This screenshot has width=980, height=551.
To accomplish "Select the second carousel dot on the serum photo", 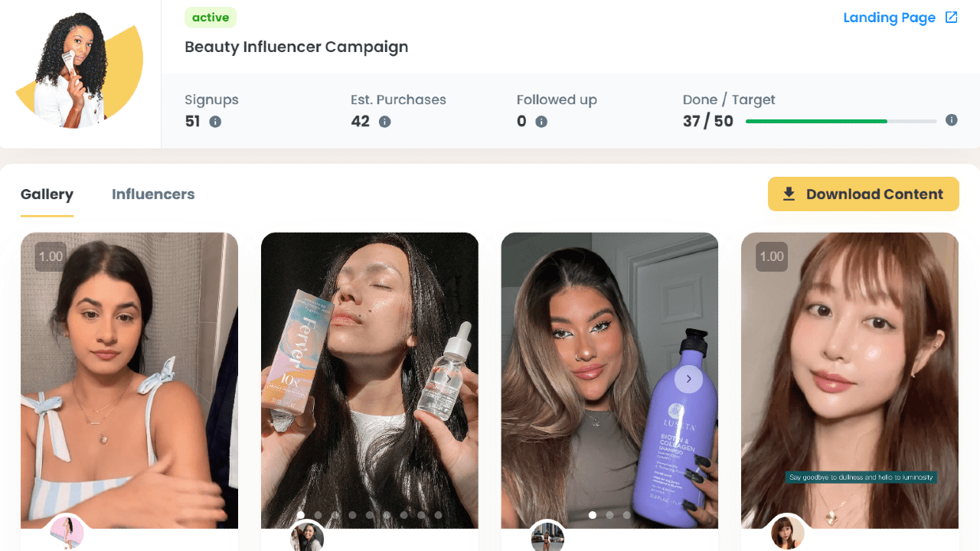I will 318,515.
